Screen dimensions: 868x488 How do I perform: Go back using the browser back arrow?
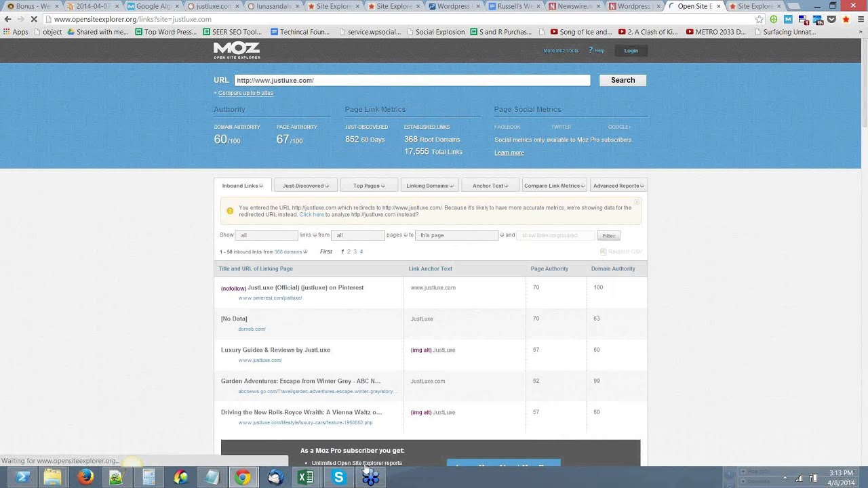point(7,19)
